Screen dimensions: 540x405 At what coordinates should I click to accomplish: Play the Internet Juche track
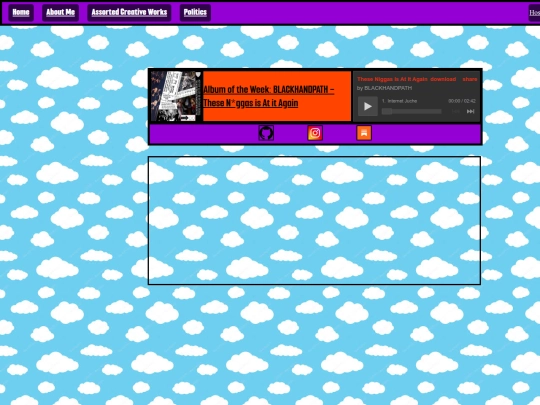tap(367, 106)
